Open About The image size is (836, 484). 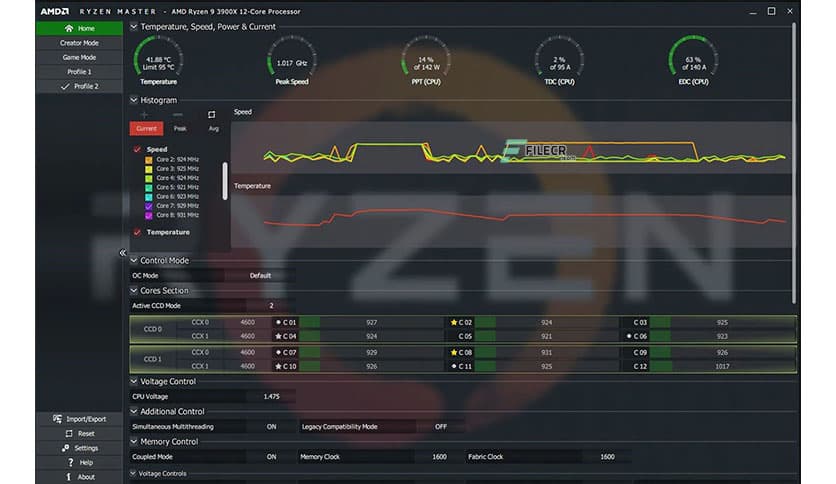pos(79,477)
